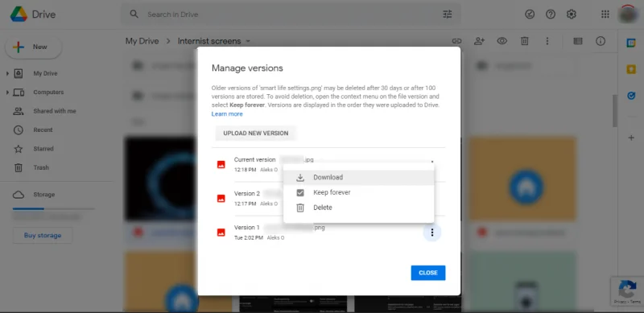Click the Buy storage button
The image size is (644, 313).
tap(43, 236)
